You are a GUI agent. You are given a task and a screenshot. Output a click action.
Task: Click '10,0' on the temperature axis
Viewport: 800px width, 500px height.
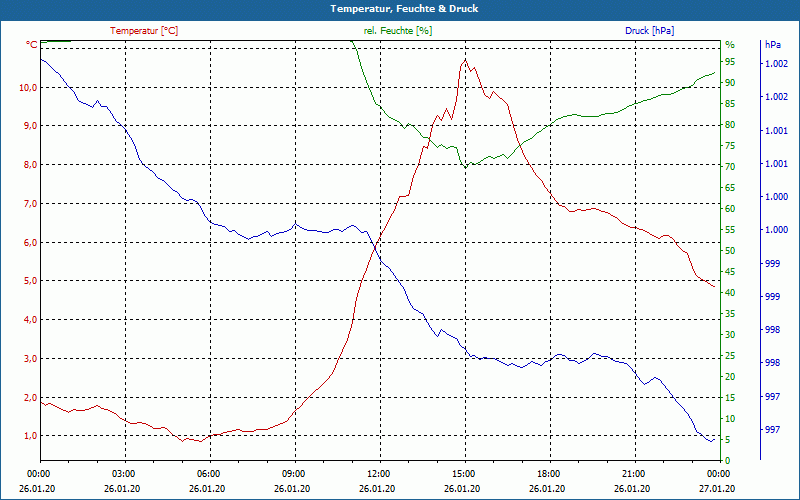(x=28, y=88)
